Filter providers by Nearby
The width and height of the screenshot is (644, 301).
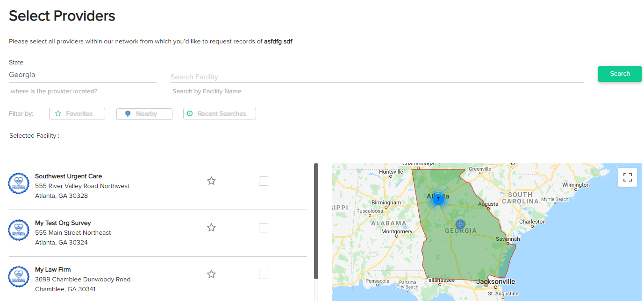coord(144,113)
